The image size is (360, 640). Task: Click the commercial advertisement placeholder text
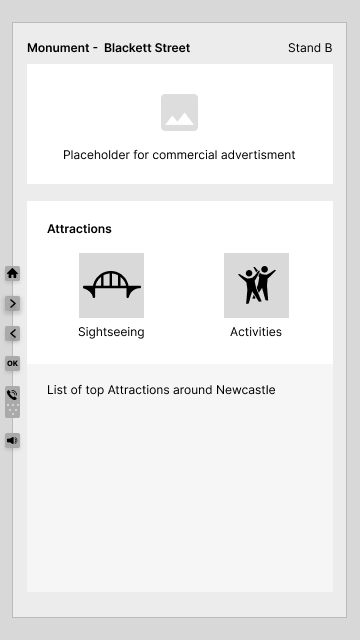pos(179,155)
